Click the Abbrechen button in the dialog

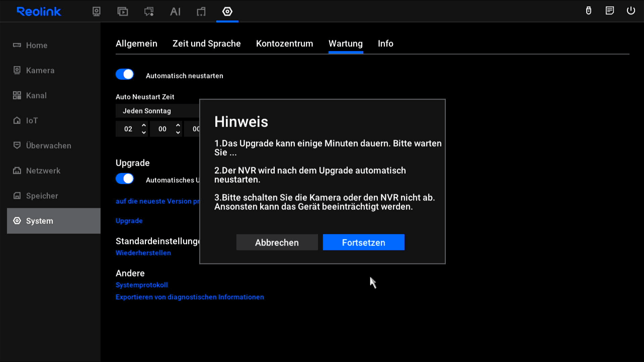(277, 242)
